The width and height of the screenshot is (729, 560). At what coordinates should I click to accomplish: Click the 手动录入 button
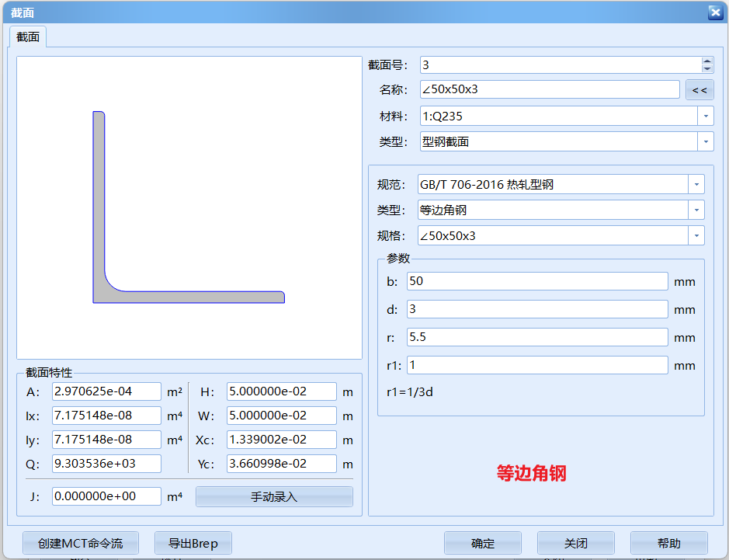[273, 496]
